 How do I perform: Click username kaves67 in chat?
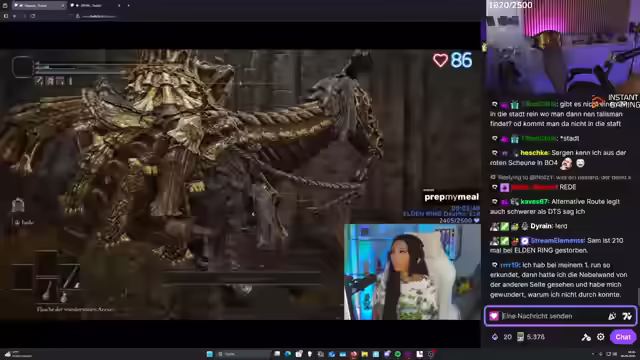pyautogui.click(x=534, y=202)
